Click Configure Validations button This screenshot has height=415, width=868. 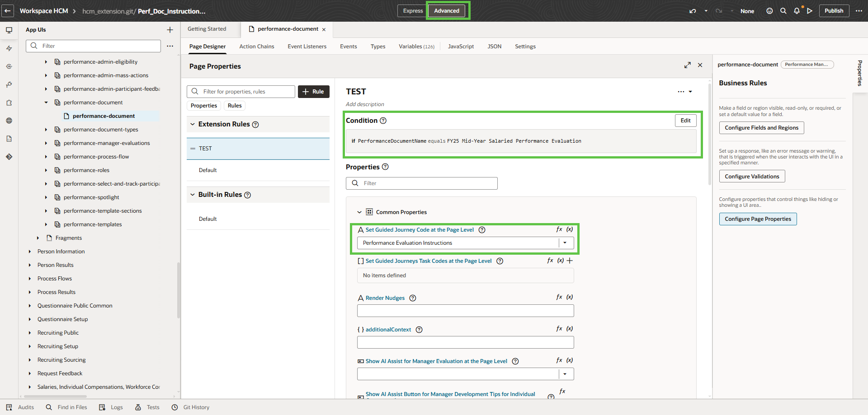pyautogui.click(x=752, y=177)
